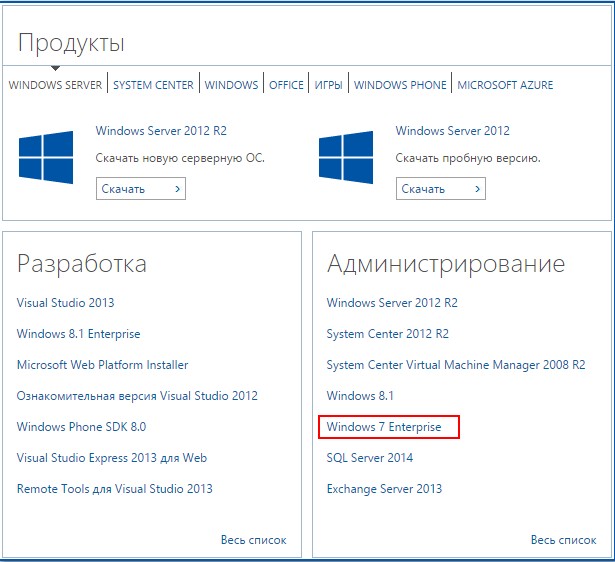This screenshot has width=615, height=562.
Task: Follow the Windows 8.1 Enterprise link
Action: (78, 334)
